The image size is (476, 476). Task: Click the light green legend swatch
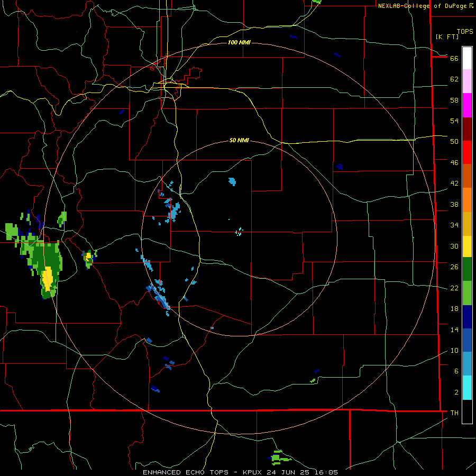[467, 293]
